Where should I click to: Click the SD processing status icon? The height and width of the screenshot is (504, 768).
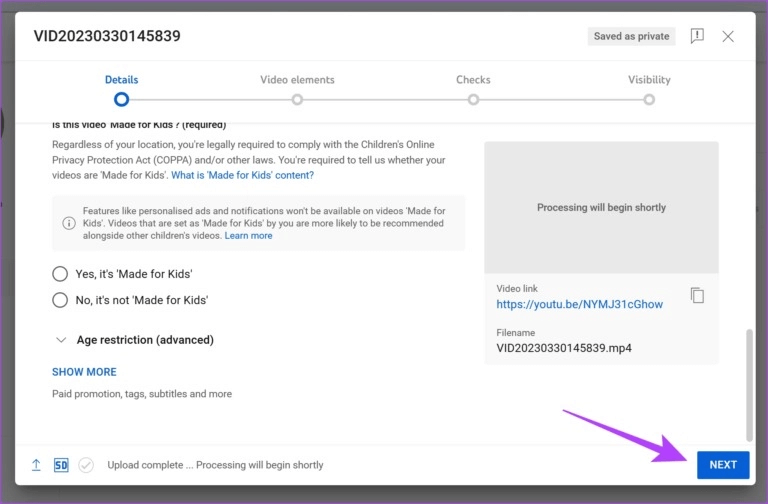tap(61, 465)
